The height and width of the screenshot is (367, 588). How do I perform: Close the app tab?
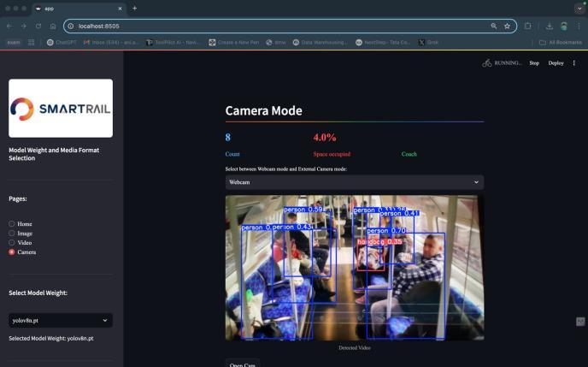pos(120,9)
